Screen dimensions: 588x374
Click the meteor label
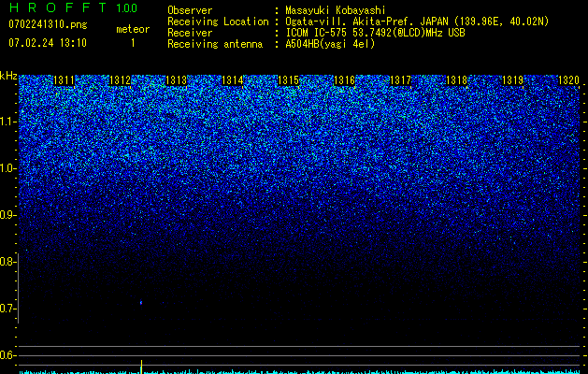tap(133, 29)
